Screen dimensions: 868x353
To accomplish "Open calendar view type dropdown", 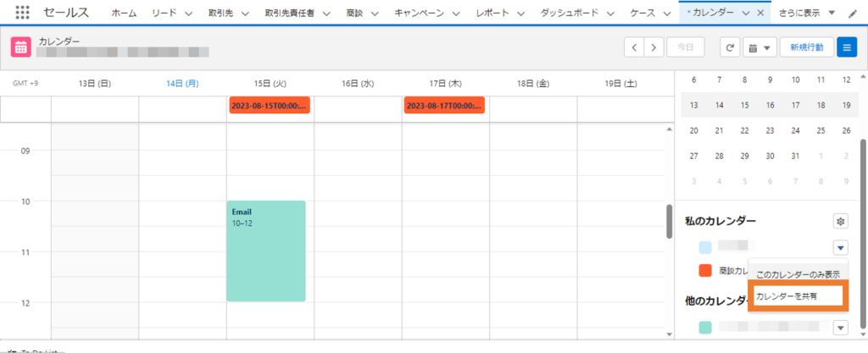I will tap(760, 47).
